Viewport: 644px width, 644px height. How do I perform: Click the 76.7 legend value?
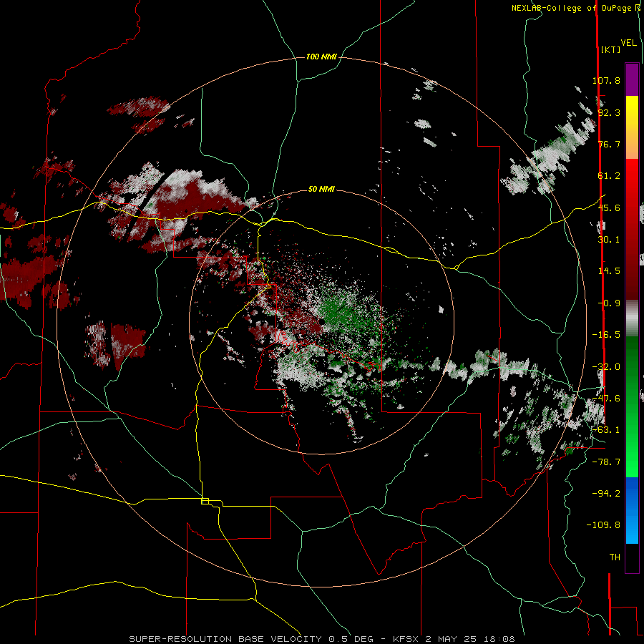tap(609, 144)
